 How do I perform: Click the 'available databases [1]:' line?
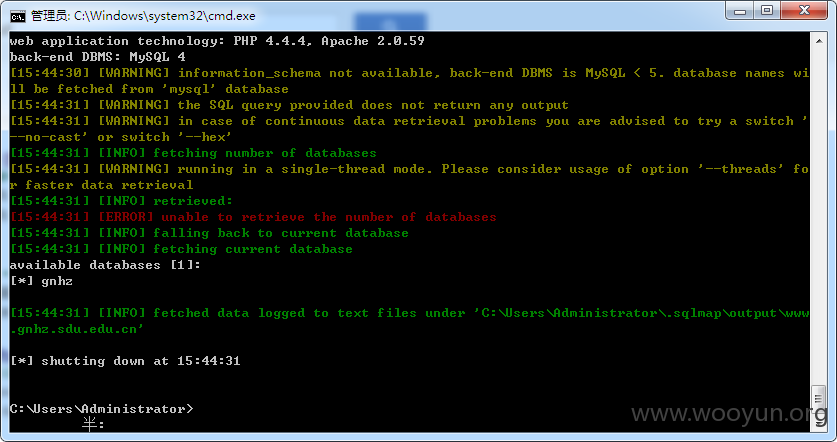[105, 265]
